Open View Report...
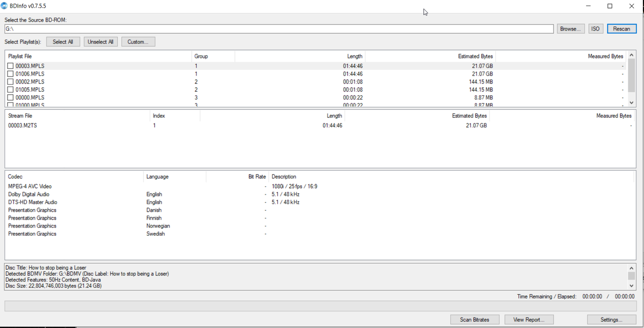The image size is (644, 328). (529, 319)
